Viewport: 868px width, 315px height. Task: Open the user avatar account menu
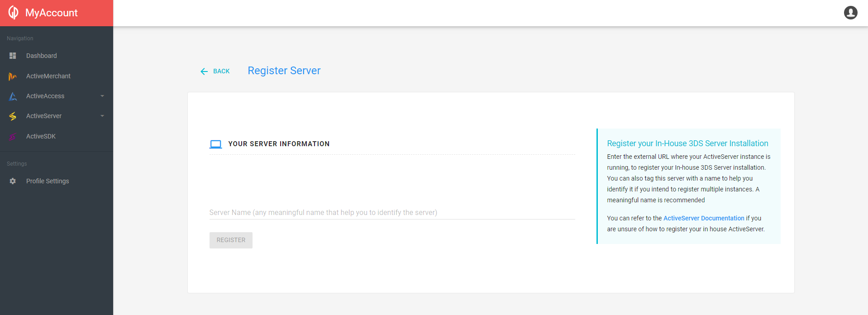click(850, 13)
